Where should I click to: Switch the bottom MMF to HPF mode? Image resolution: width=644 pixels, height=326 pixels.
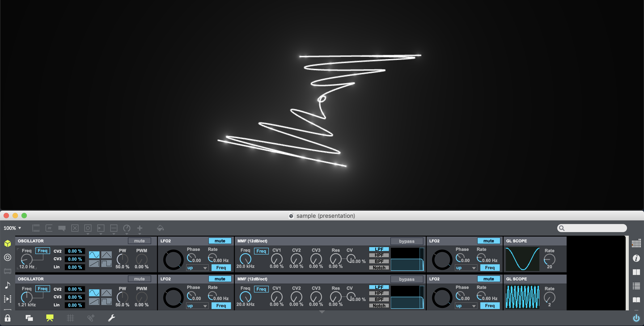tap(379, 293)
